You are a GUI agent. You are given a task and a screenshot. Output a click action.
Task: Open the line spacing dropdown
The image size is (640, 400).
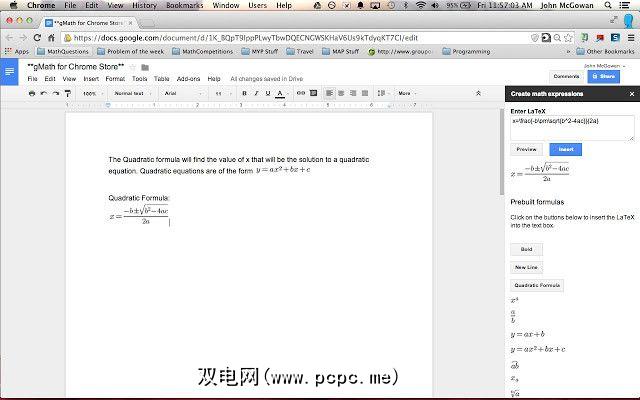383,93
